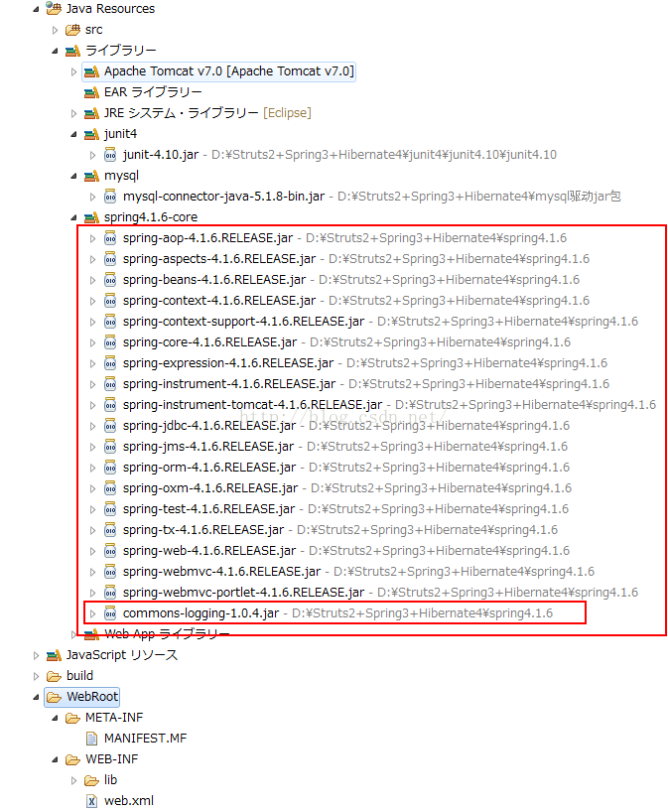The width and height of the screenshot is (668, 812).
Task: Select spring-context-support-4.1.6.RELEASE.jar
Action: click(243, 322)
